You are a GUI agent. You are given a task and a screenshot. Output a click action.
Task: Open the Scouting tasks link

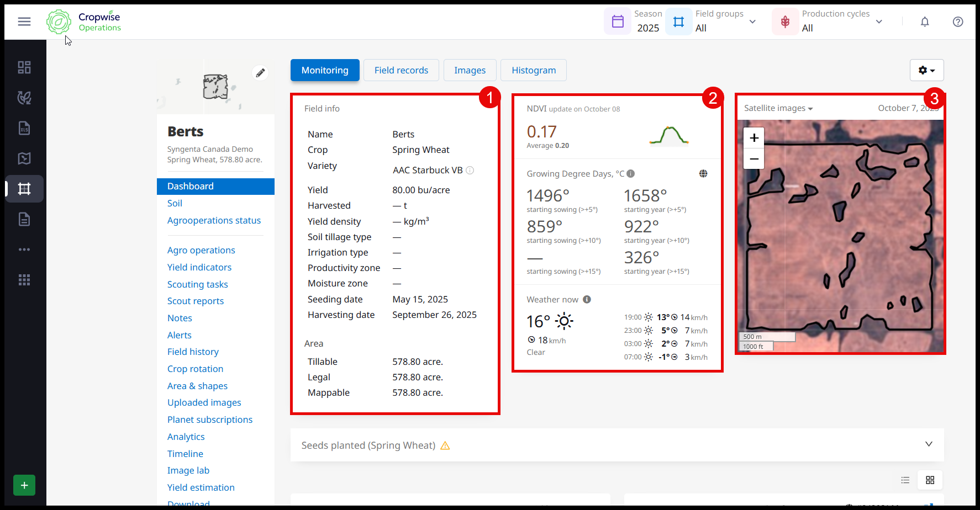coord(197,284)
